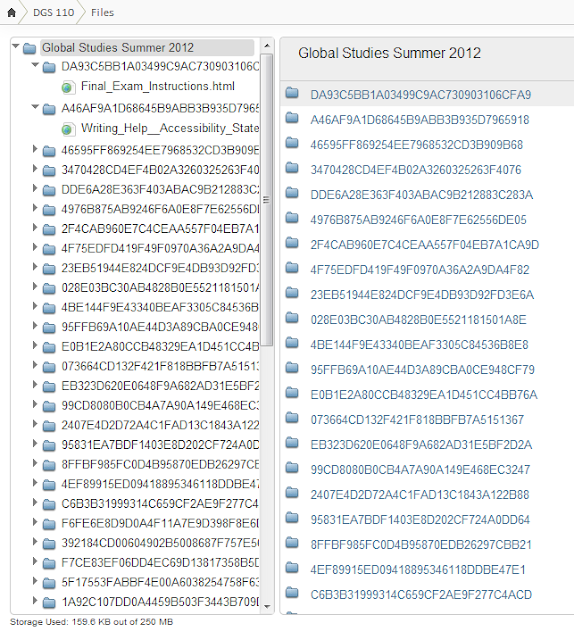The height and width of the screenshot is (640, 574).
Task: Click the tree panel scrollbar thumb
Action: 267,200
